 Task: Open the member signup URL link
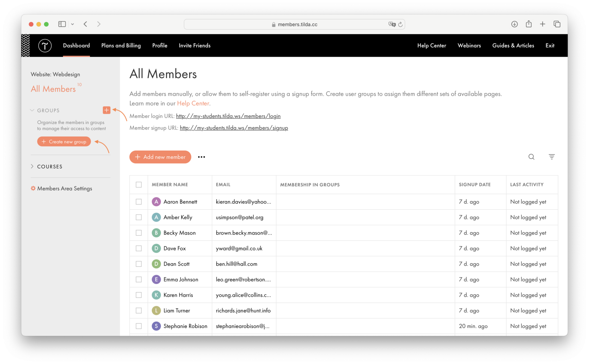point(234,128)
